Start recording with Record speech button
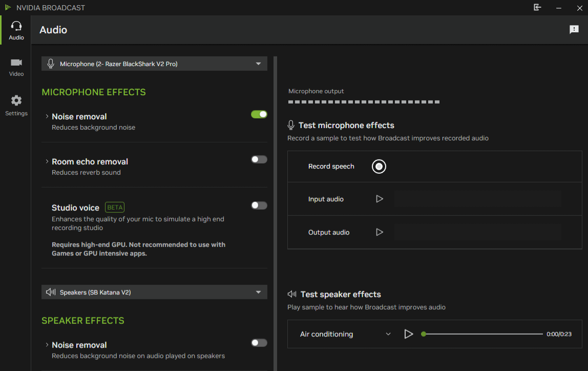This screenshot has width=588, height=371. tap(379, 167)
